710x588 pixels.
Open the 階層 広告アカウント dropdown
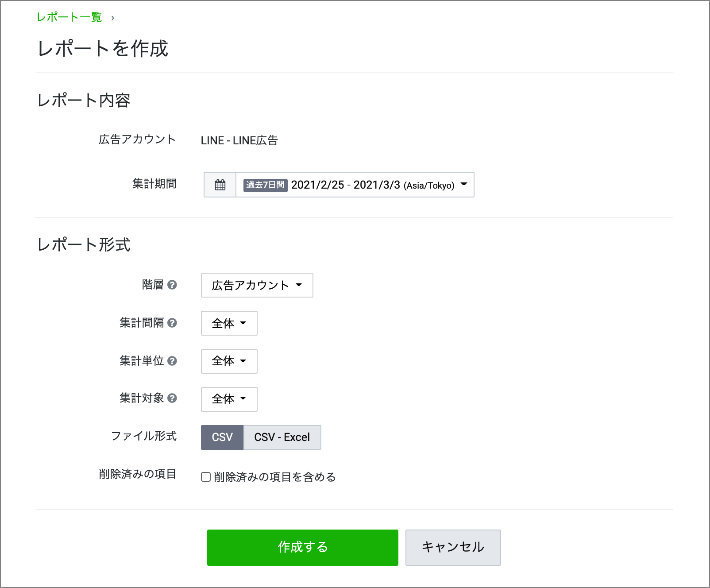coord(257,285)
